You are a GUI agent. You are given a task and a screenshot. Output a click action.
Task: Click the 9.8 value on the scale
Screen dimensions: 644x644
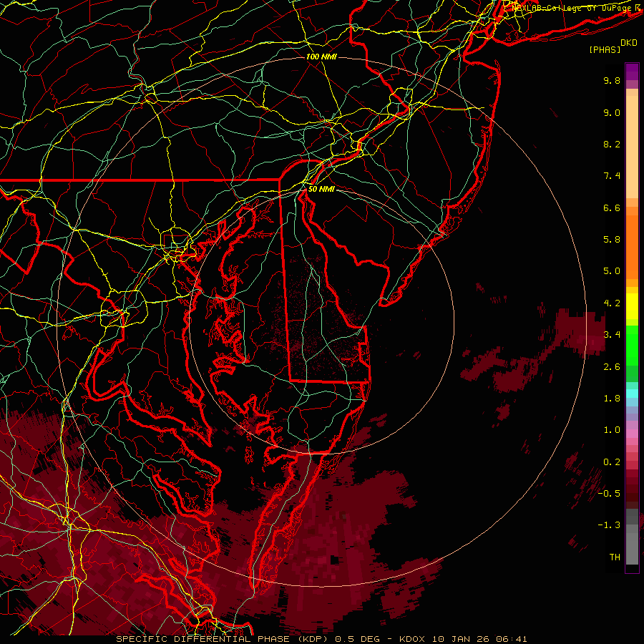[612, 80]
